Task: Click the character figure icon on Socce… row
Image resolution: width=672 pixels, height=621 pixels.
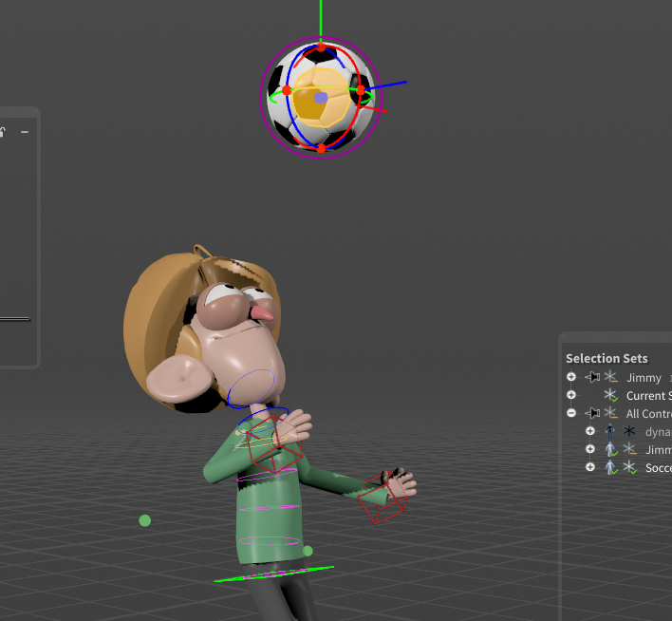Action: tap(610, 467)
